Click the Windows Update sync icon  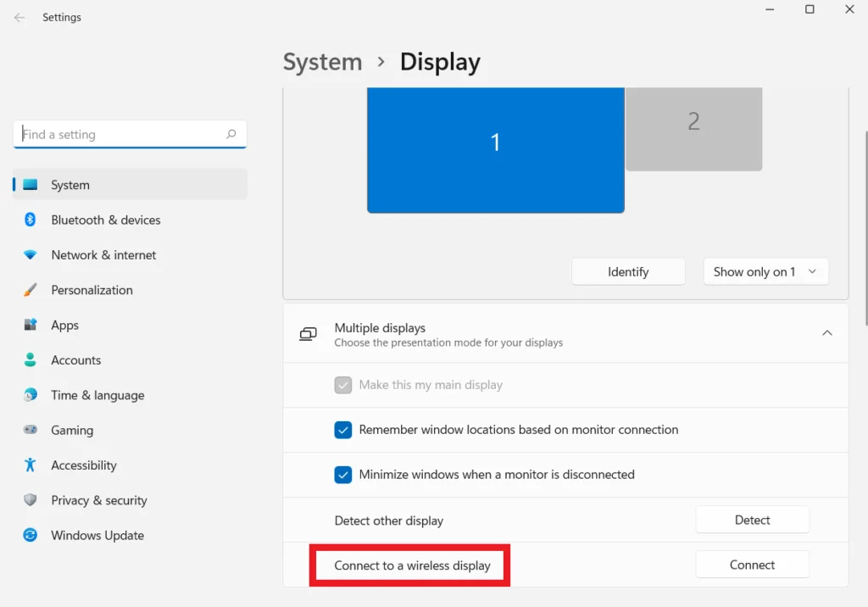pos(31,536)
